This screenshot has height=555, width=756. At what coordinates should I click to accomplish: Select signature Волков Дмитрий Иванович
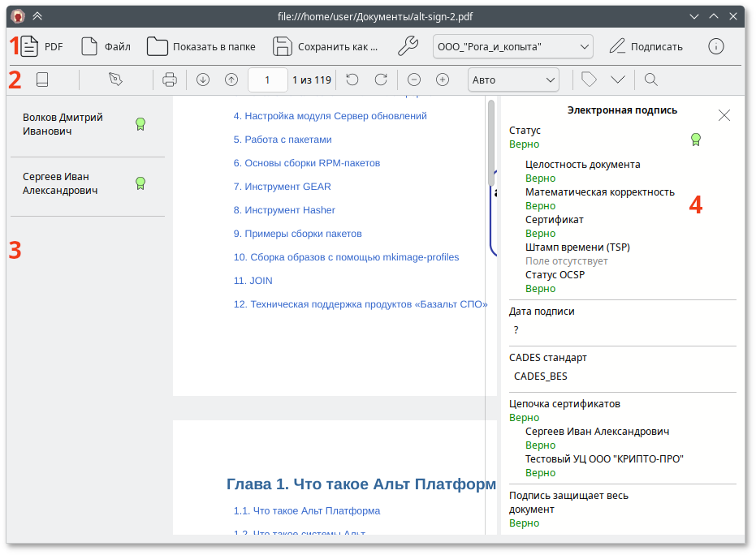tap(63, 124)
